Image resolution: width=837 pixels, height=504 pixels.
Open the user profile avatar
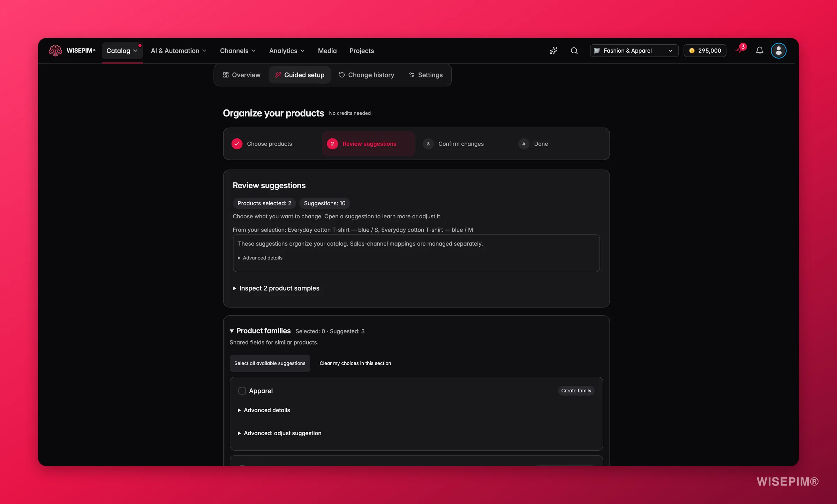778,51
